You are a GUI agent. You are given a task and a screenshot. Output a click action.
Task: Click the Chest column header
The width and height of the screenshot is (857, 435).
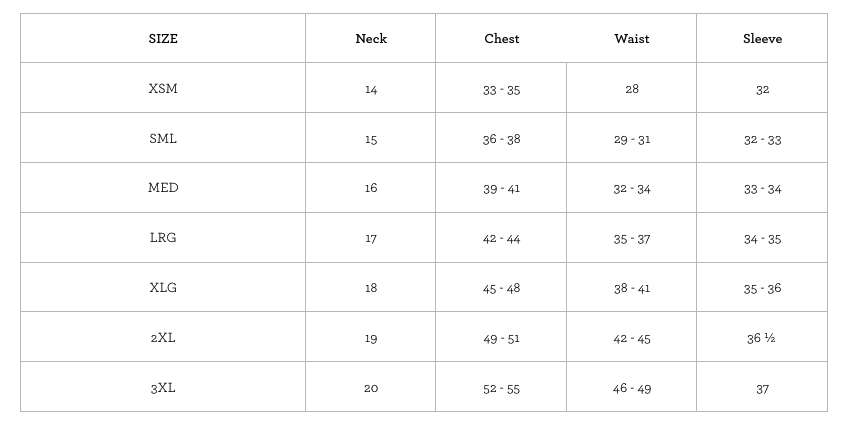pyautogui.click(x=502, y=39)
